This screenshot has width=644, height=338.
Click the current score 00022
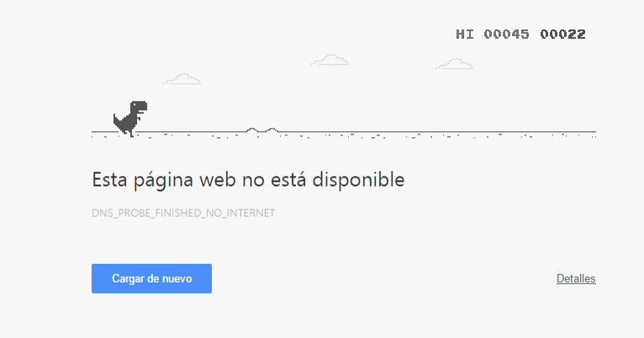click(562, 34)
